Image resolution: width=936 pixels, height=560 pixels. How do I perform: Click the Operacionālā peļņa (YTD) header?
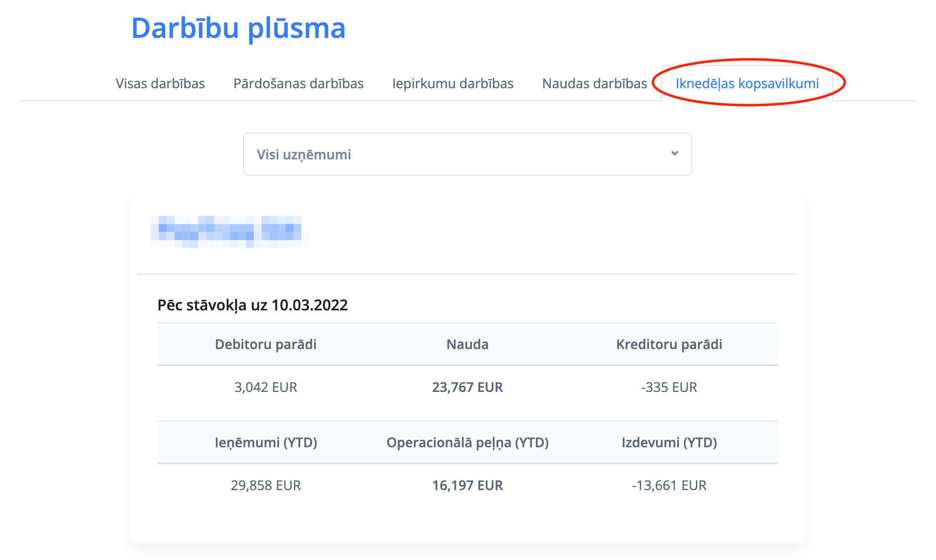coord(467,443)
